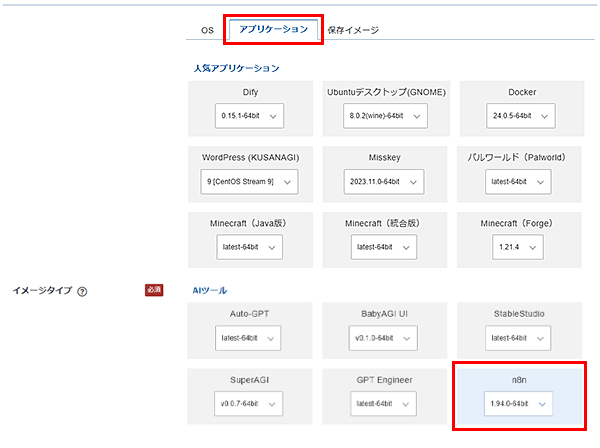600x448 pixels.
Task: Select the WordPress (KUSANAGI) card title
Action: click(x=250, y=158)
